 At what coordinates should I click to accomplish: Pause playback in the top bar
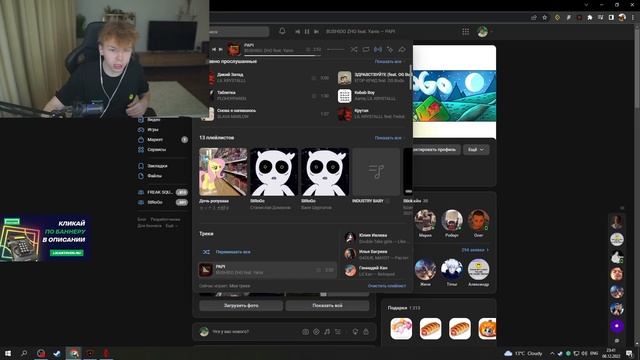(x=307, y=31)
